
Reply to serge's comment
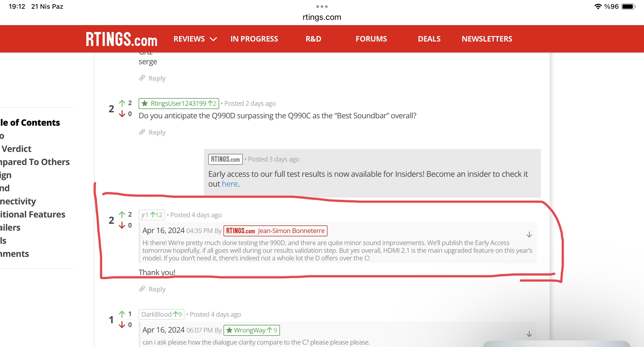pos(157,78)
